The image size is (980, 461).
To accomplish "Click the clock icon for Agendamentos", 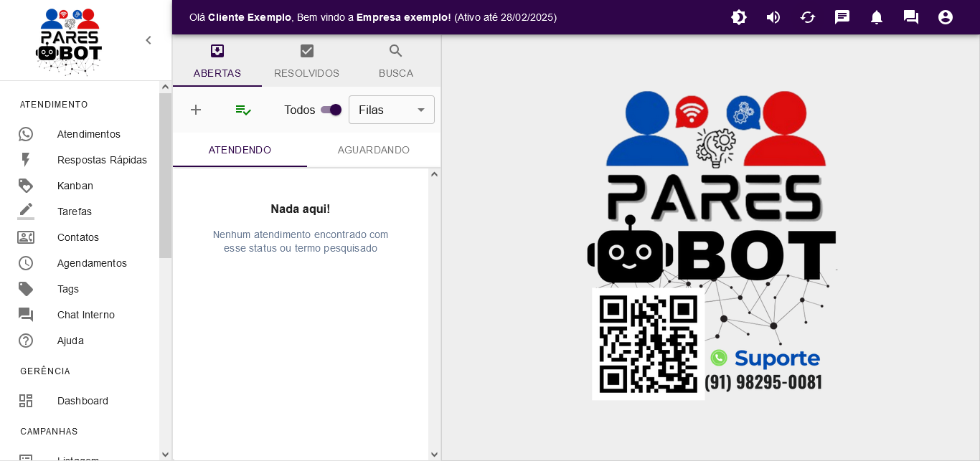I will coord(26,263).
